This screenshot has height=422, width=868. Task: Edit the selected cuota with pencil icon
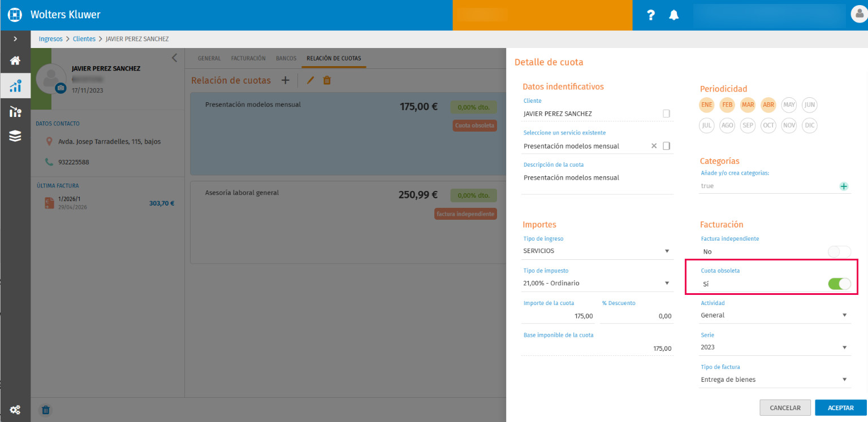(310, 80)
